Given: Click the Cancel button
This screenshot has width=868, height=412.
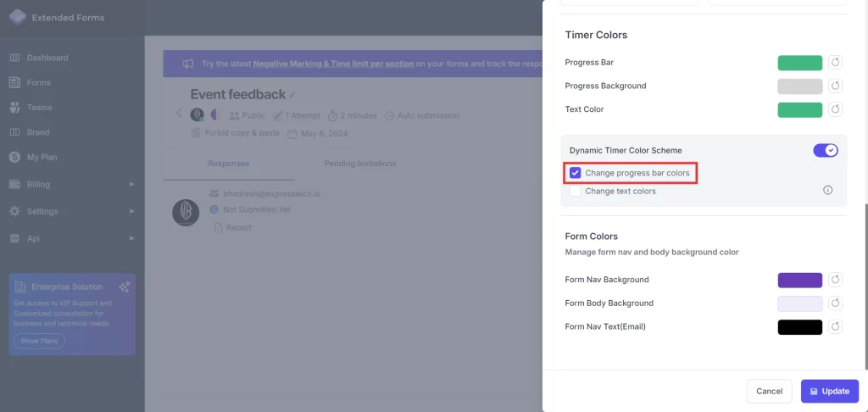Looking at the screenshot, I should 769,391.
